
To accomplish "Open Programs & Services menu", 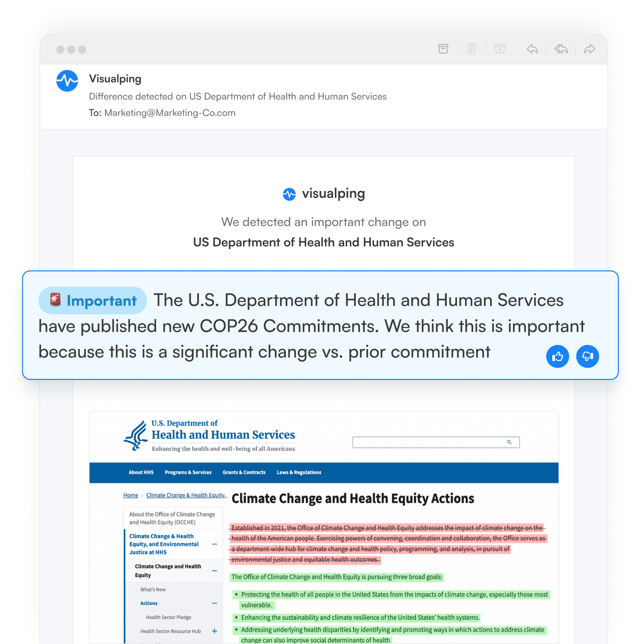I will tap(188, 472).
